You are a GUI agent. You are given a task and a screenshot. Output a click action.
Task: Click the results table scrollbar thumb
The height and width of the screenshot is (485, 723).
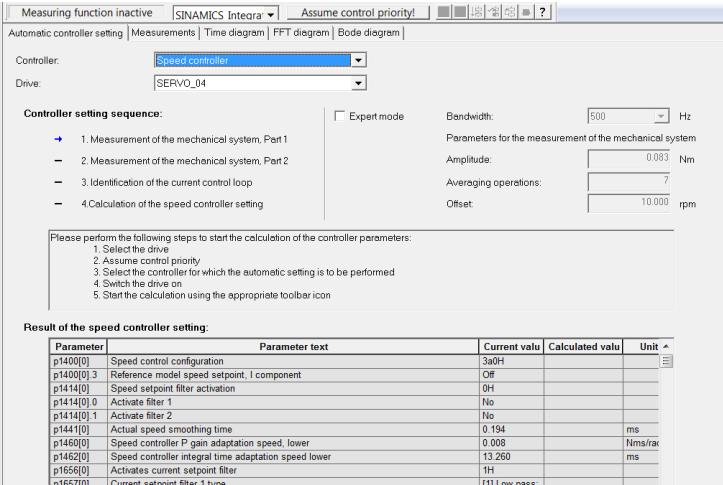click(x=666, y=361)
